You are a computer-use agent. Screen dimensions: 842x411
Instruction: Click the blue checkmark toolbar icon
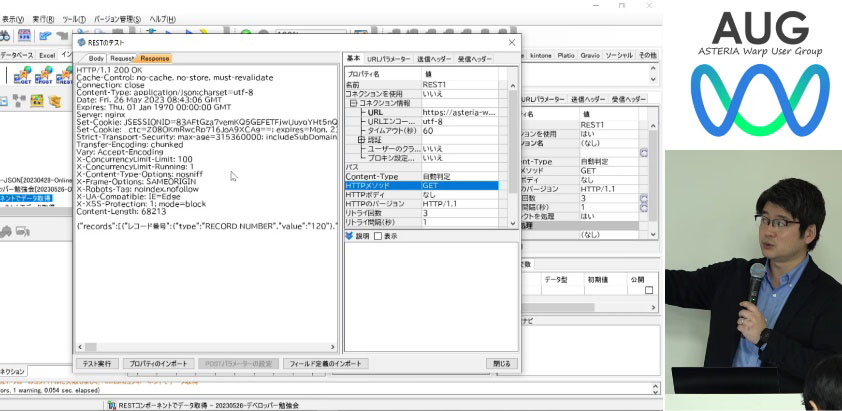[45, 36]
